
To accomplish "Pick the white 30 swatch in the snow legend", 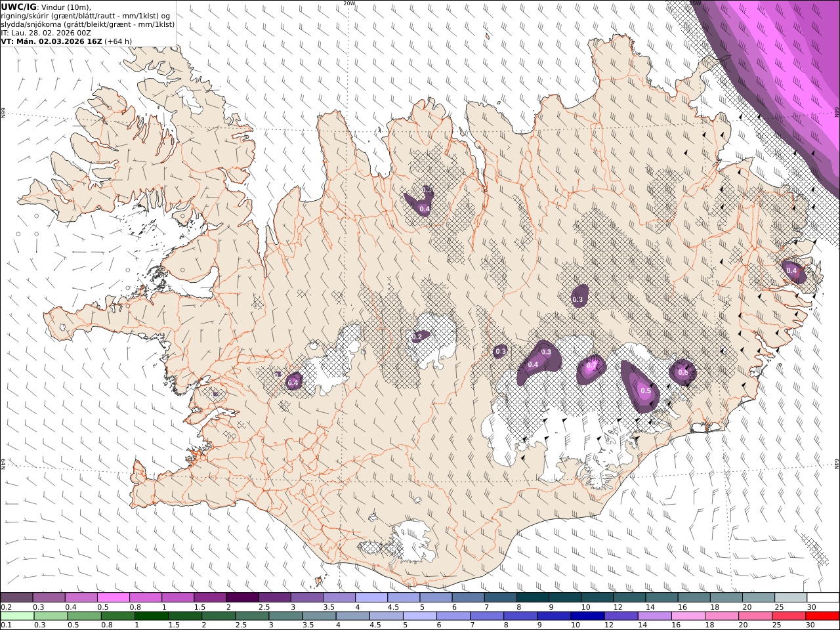I will tap(823, 598).
